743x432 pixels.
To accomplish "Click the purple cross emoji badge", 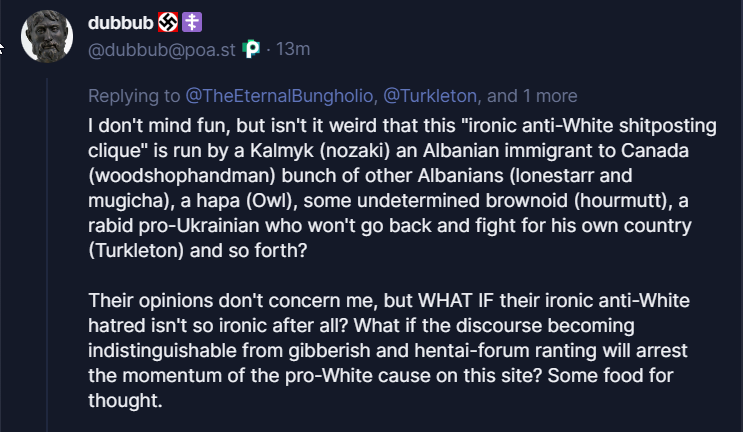I will pyautogui.click(x=190, y=23).
